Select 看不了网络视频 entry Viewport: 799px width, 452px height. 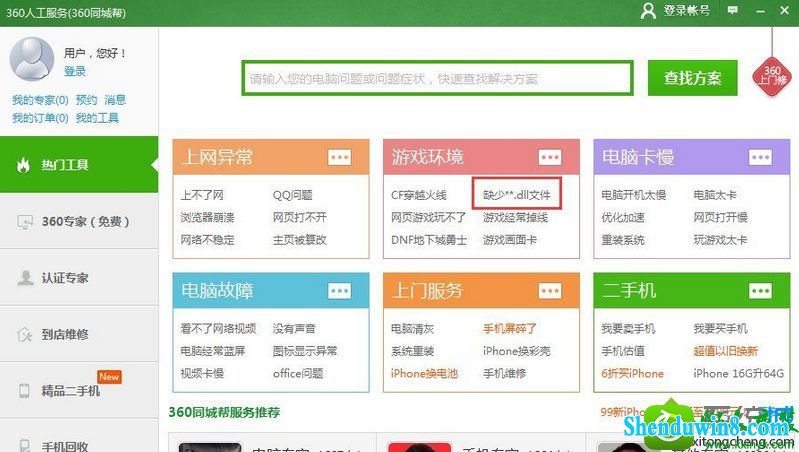pyautogui.click(x=218, y=329)
